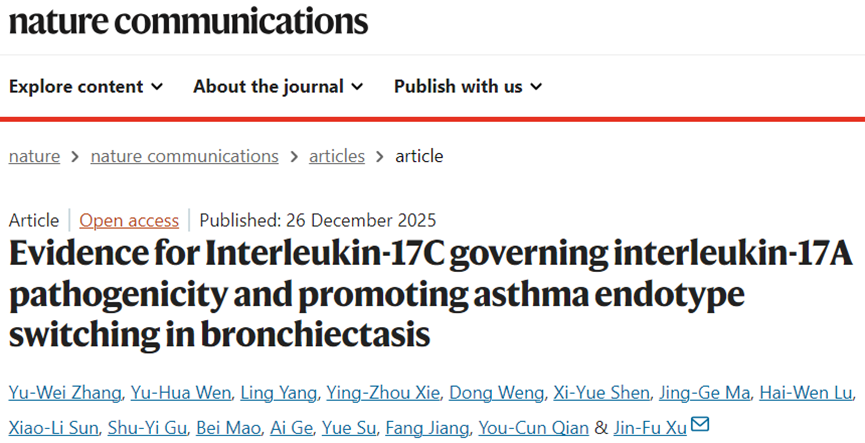Screen dimensions: 865x443
Task: Click the Open access link
Action: tap(129, 220)
